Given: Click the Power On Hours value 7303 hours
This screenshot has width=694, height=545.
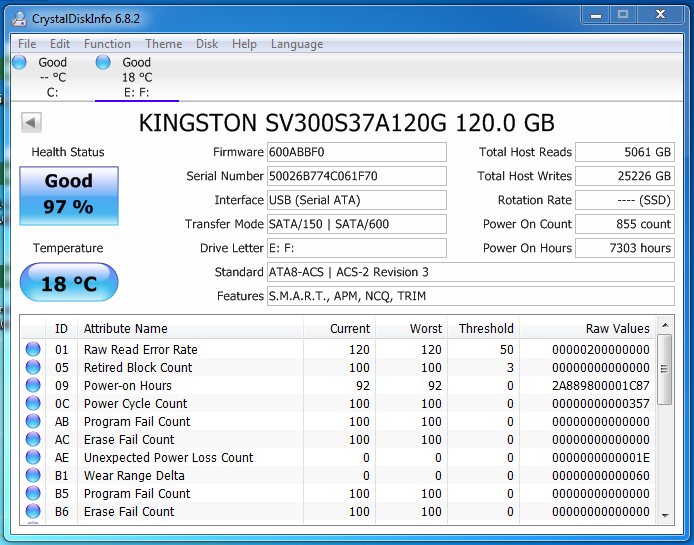Looking at the screenshot, I should tap(625, 248).
